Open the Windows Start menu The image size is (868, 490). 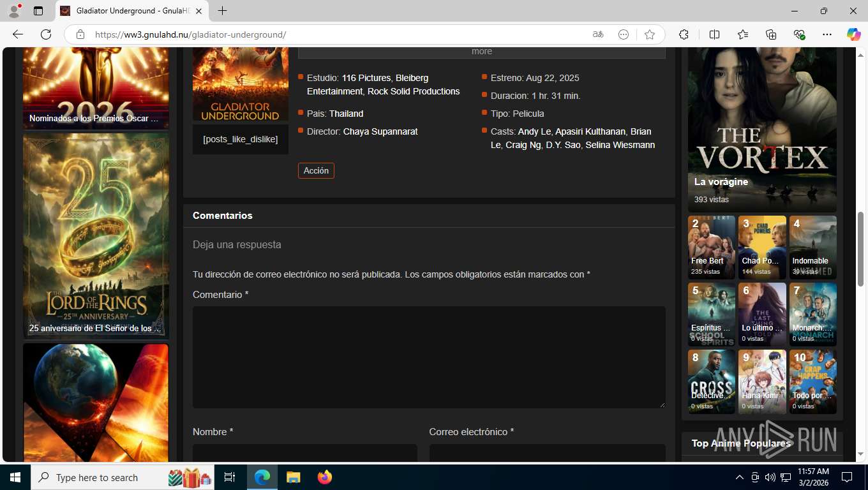[15, 477]
